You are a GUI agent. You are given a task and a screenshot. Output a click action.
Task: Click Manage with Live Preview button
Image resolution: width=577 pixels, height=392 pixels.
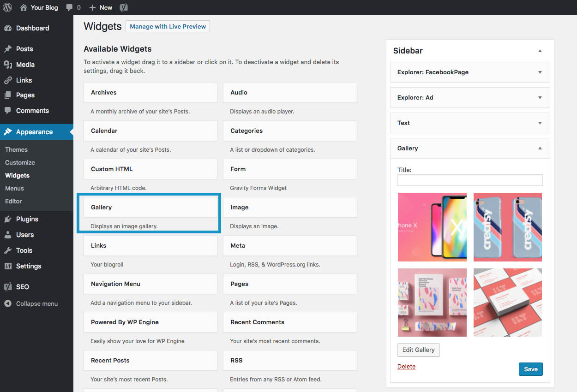[168, 26]
